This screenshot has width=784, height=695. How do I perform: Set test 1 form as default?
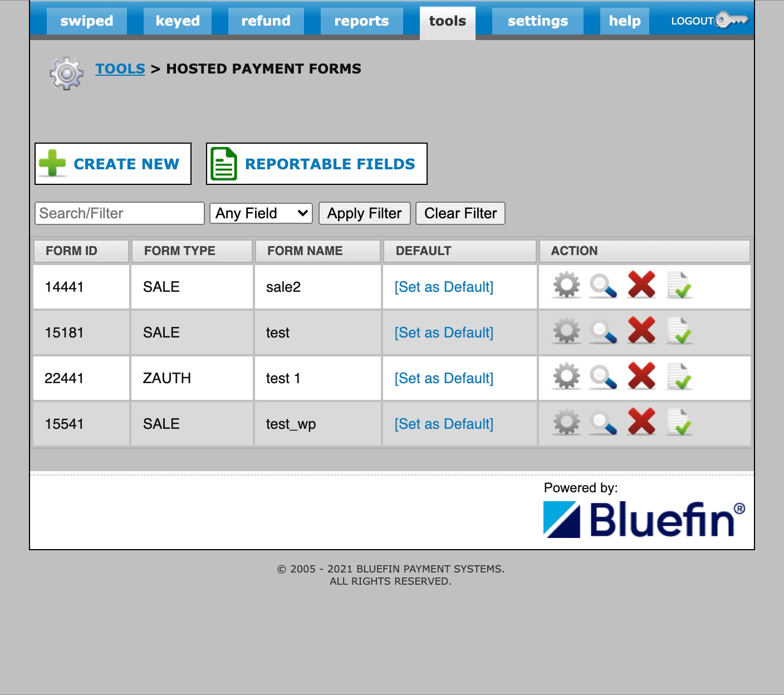[444, 378]
